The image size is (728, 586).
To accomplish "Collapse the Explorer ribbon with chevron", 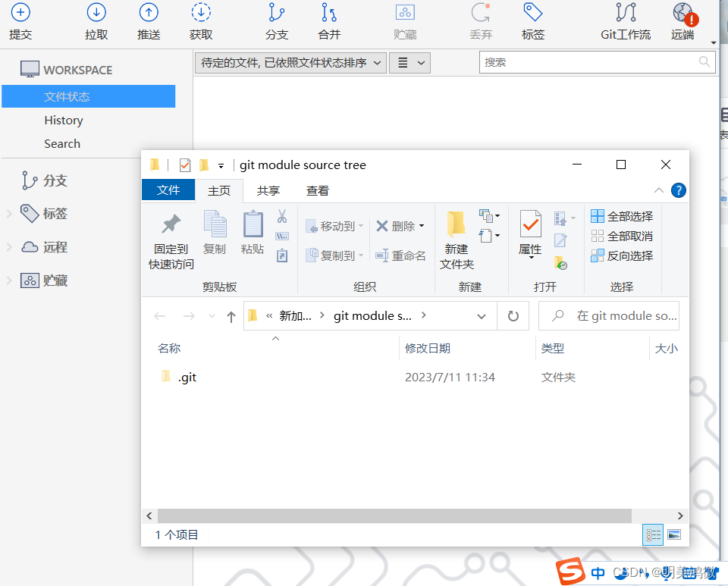I will click(658, 190).
